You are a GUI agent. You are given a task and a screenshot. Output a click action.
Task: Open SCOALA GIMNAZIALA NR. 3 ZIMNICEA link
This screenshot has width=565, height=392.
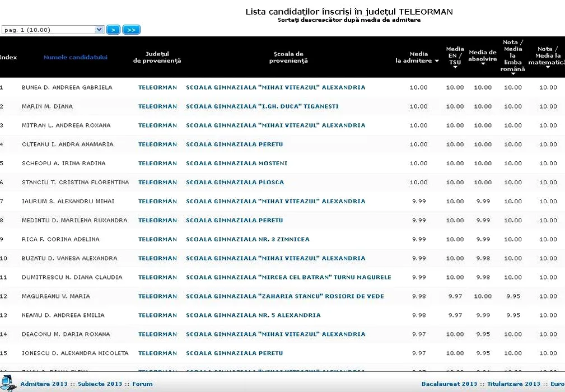tap(248, 240)
